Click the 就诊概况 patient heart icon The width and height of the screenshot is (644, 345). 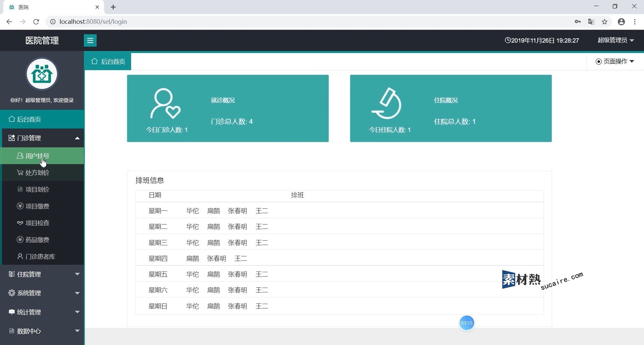tap(165, 103)
